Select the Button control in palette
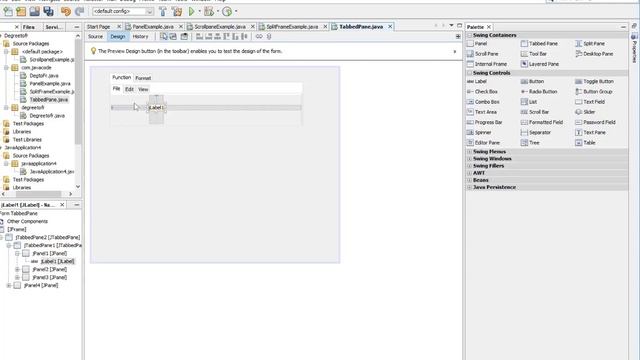This screenshot has height=360, width=640. click(x=533, y=82)
